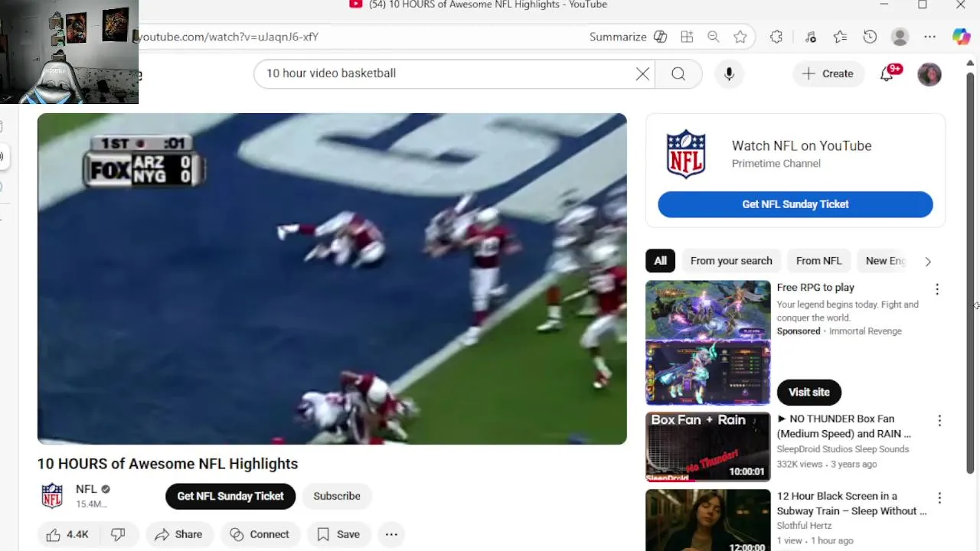This screenshot has height=551, width=980.
Task: Click the page vertical scrollbar
Action: [x=971, y=272]
